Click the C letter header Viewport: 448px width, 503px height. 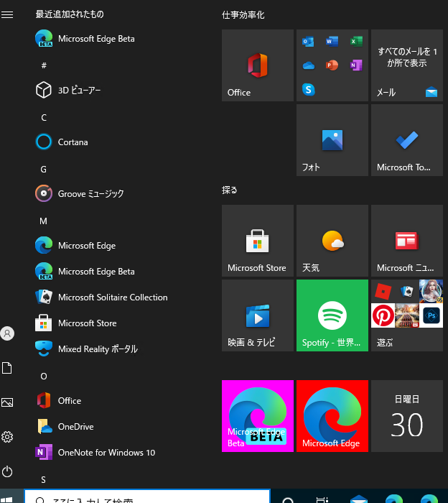click(44, 118)
